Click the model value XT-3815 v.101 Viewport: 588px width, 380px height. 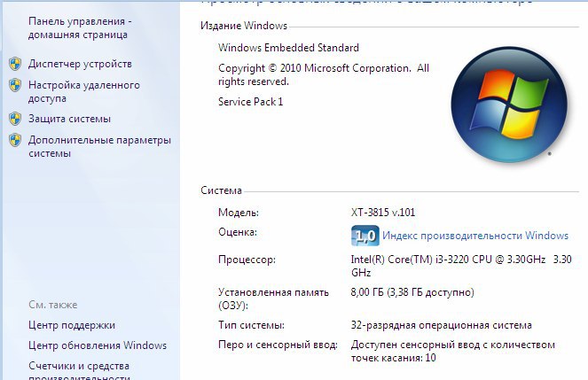point(383,213)
